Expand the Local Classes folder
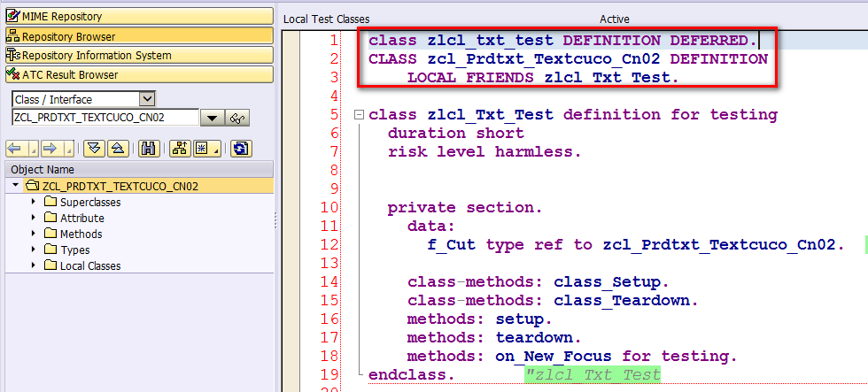 (x=34, y=265)
